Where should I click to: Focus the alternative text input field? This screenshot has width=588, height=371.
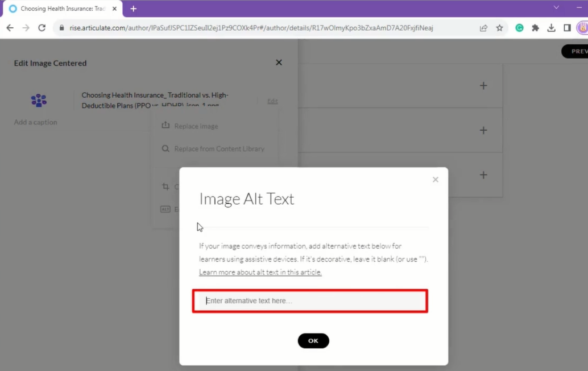click(310, 301)
